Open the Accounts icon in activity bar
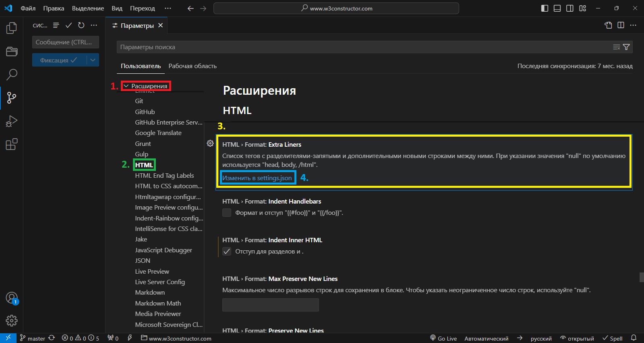This screenshot has width=644, height=343. [x=12, y=298]
